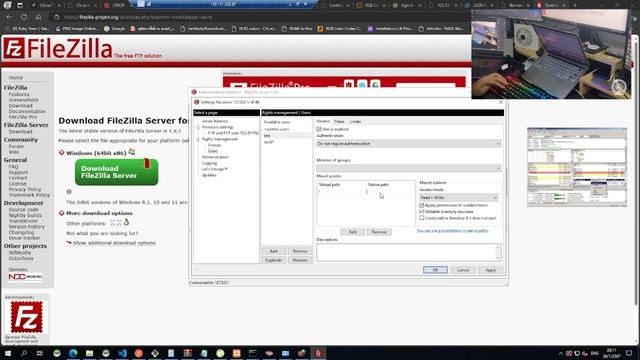Click the FileZilla Server taskbar icon
Viewport: 640px width, 360px height.
tap(318, 353)
